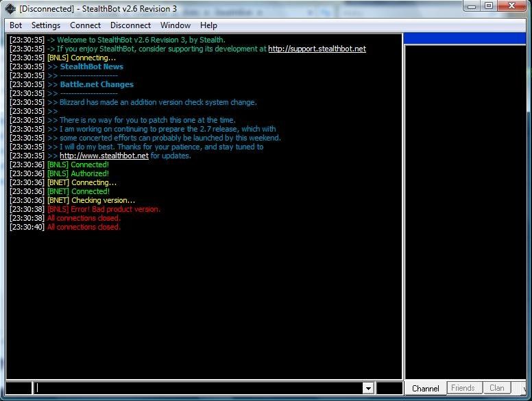The height and width of the screenshot is (401, 532).
Task: Open the Help menu
Action: 208,25
